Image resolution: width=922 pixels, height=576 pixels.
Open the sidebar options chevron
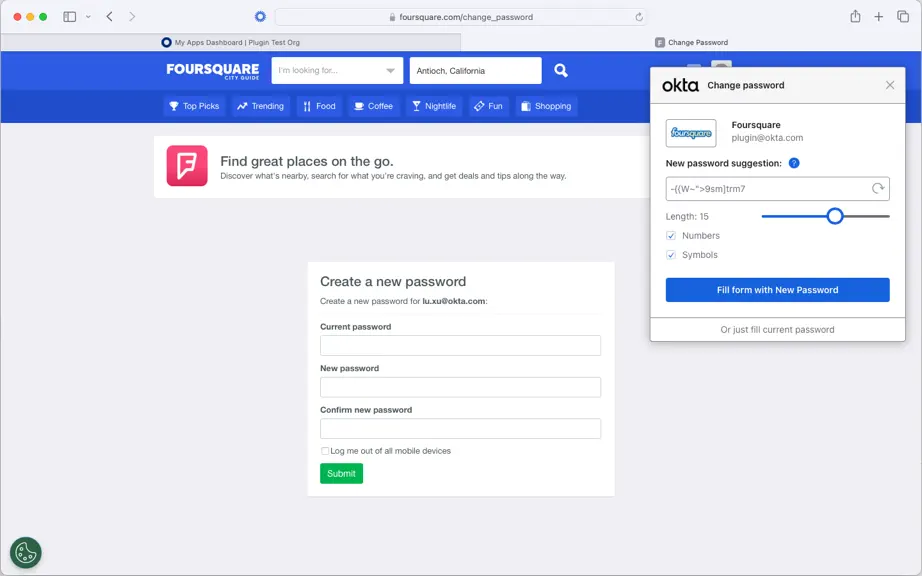(88, 17)
